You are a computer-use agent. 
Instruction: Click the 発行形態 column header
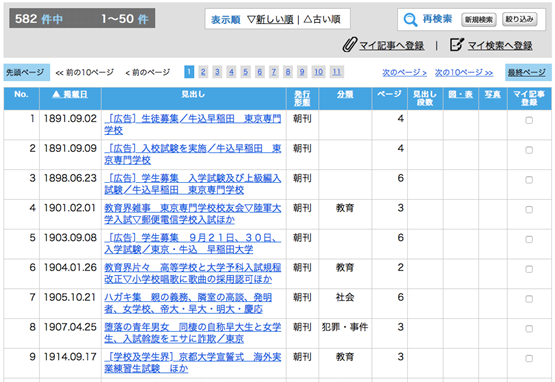pyautogui.click(x=302, y=98)
